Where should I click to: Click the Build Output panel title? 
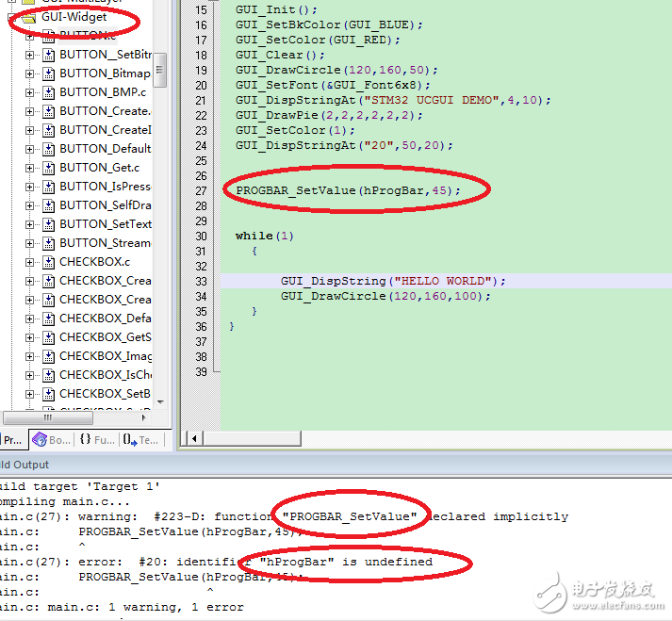25,465
